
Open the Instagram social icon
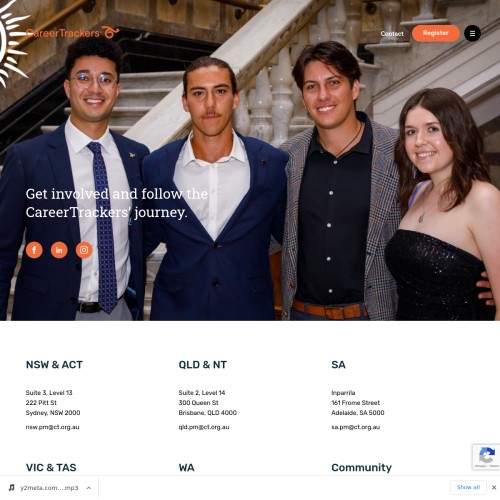84,250
